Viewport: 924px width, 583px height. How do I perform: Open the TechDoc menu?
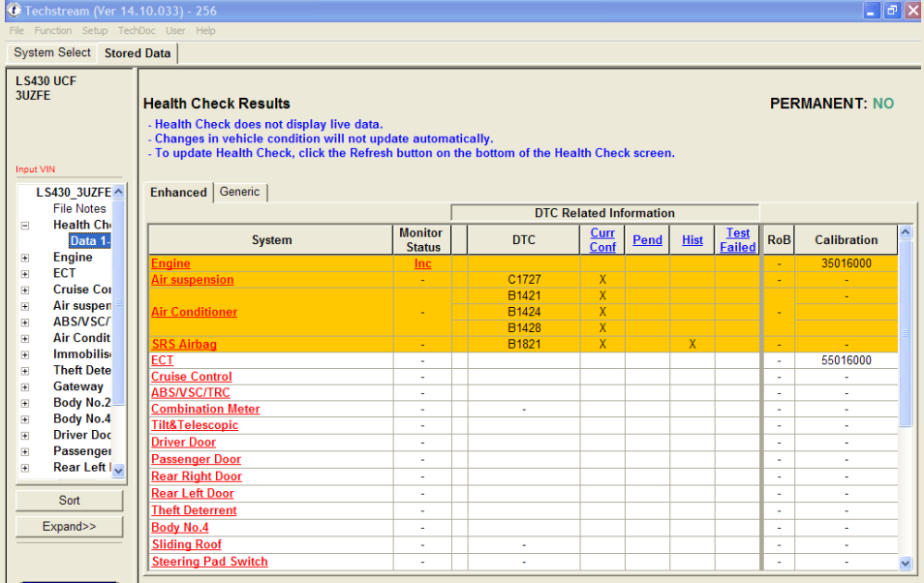[136, 31]
